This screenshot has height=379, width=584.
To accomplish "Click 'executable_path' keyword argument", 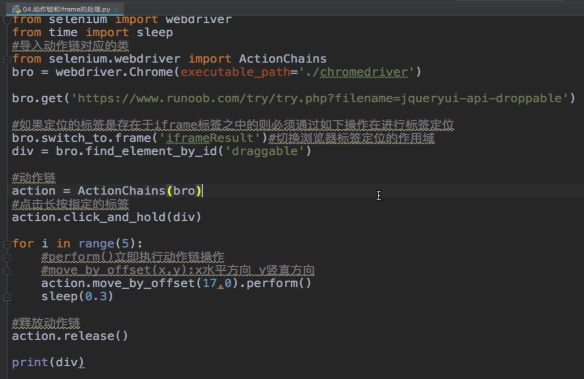I will (x=235, y=72).
